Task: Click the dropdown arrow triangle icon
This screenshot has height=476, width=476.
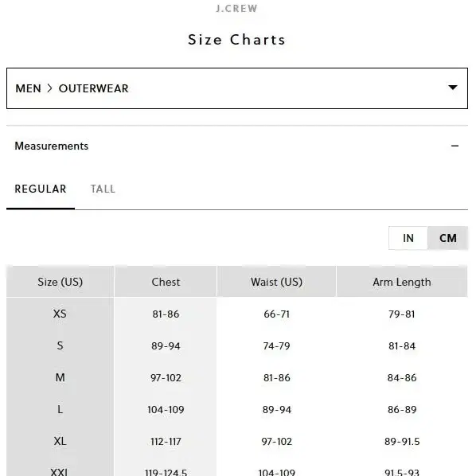Action: [x=453, y=88]
